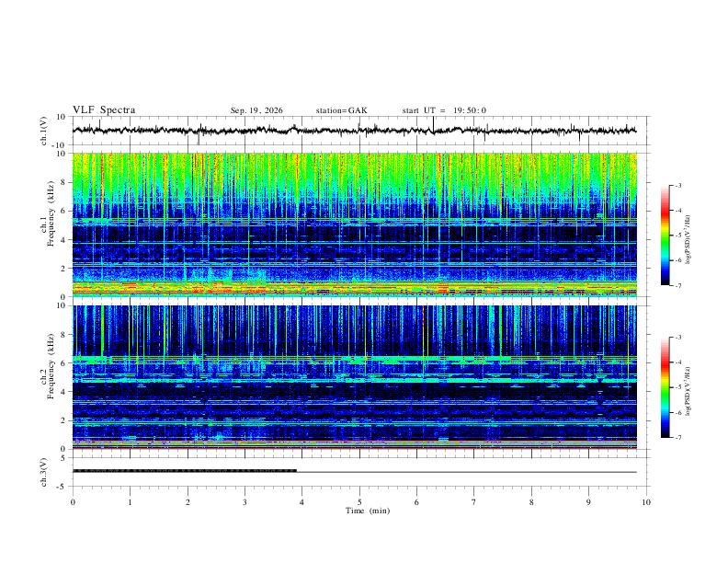Screen dimensions: 728x563
Task: Click the 0 minute tick label
Action: pyautogui.click(x=73, y=502)
